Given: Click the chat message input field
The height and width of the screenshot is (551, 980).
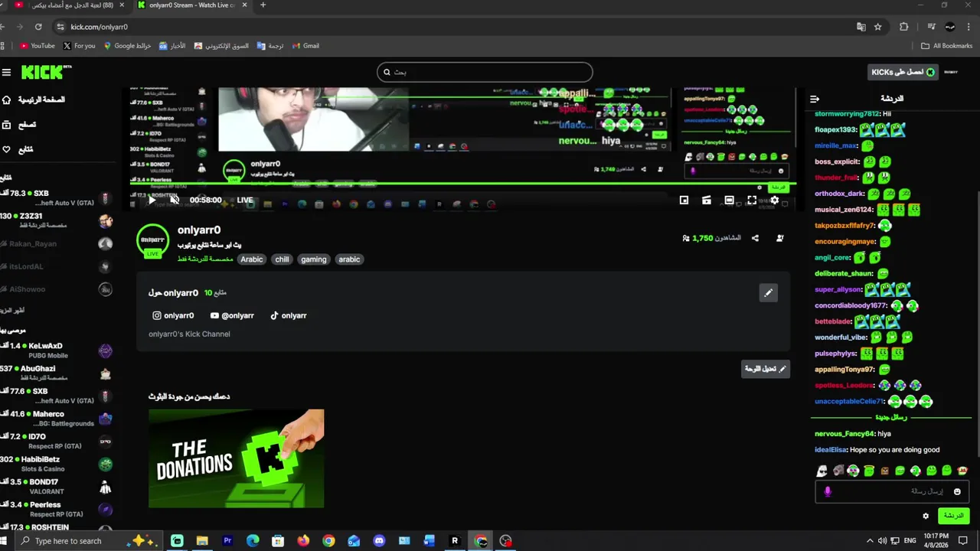Looking at the screenshot, I should click(892, 491).
